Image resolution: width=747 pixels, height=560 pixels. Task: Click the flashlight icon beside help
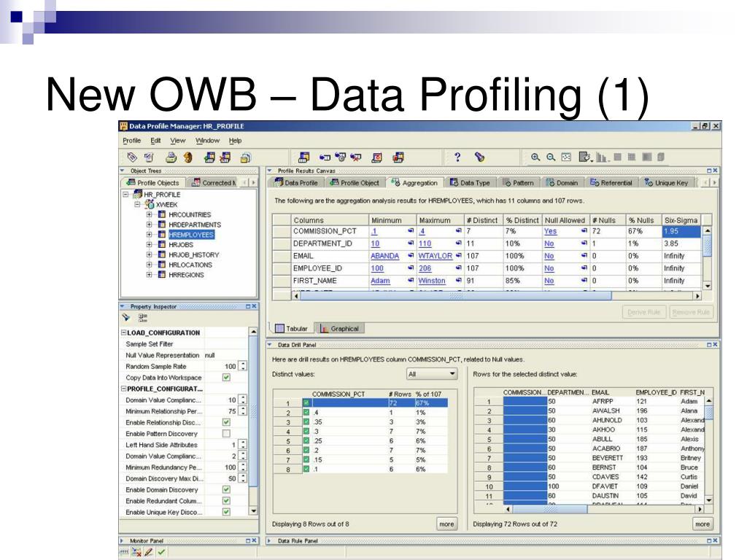tap(480, 157)
